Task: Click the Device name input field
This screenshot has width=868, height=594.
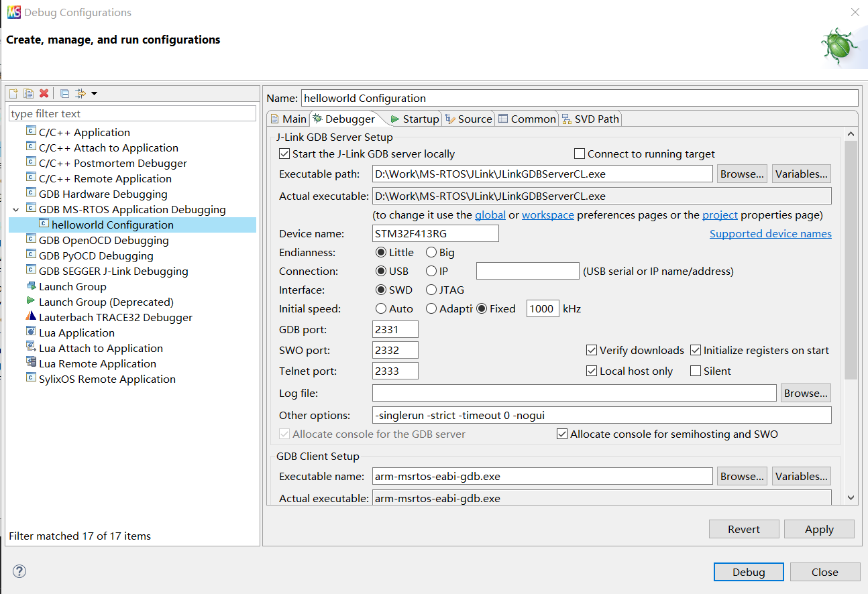Action: pos(435,233)
